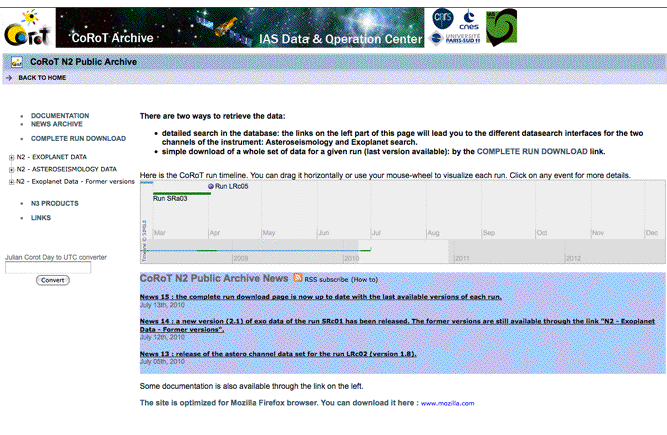
Task: Open the Documentation link in sidebar
Action: pyautogui.click(x=59, y=116)
